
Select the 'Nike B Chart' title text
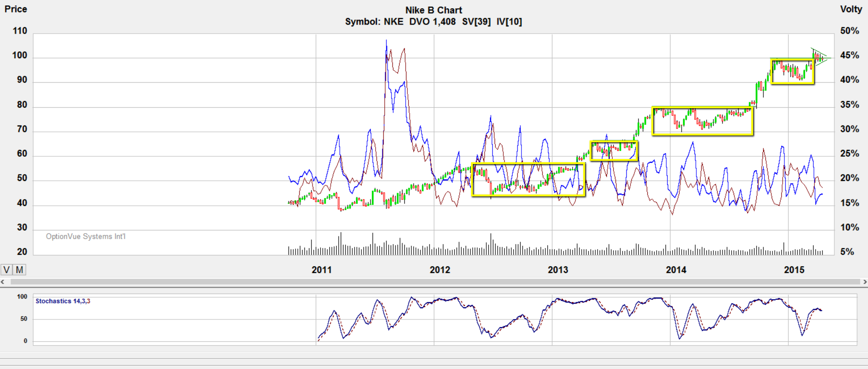click(433, 10)
